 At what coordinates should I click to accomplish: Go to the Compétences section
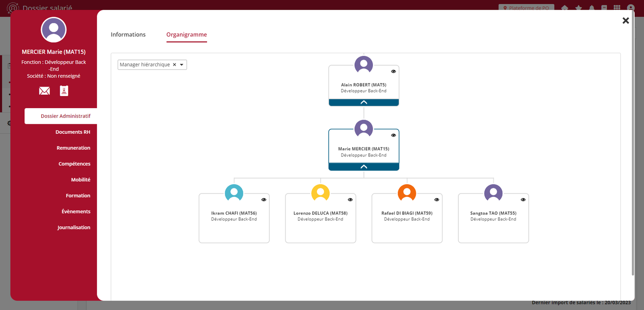(x=74, y=164)
